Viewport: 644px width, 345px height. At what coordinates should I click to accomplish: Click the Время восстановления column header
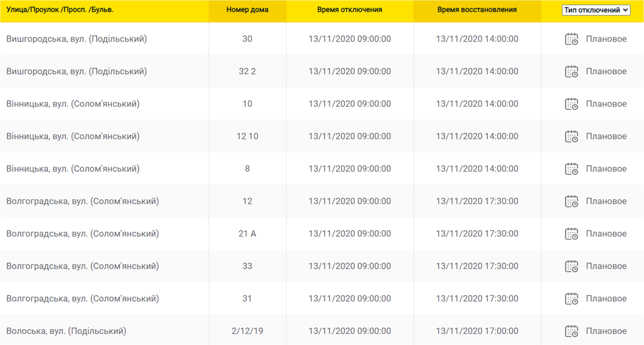click(477, 10)
